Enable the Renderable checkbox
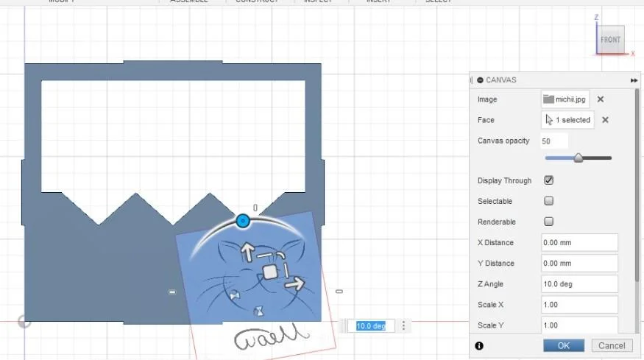This screenshot has height=360, width=644. [x=549, y=222]
